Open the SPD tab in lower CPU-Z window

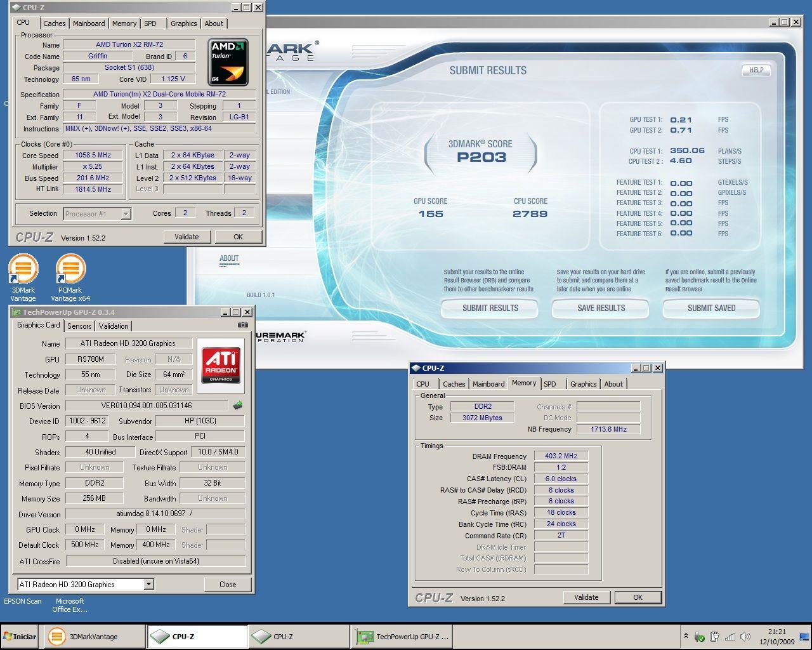[550, 384]
